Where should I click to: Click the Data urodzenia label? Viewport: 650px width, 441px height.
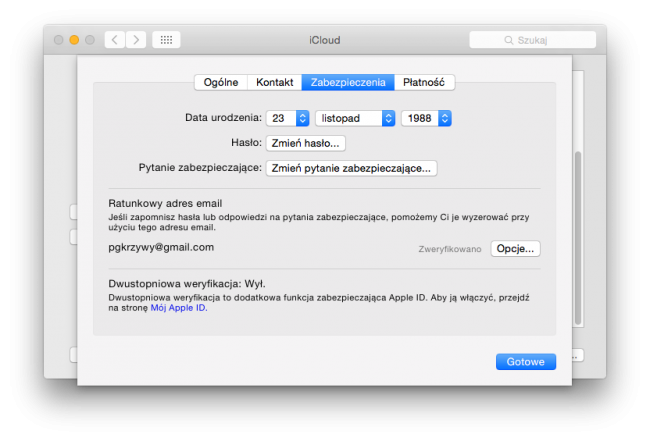pyautogui.click(x=223, y=118)
